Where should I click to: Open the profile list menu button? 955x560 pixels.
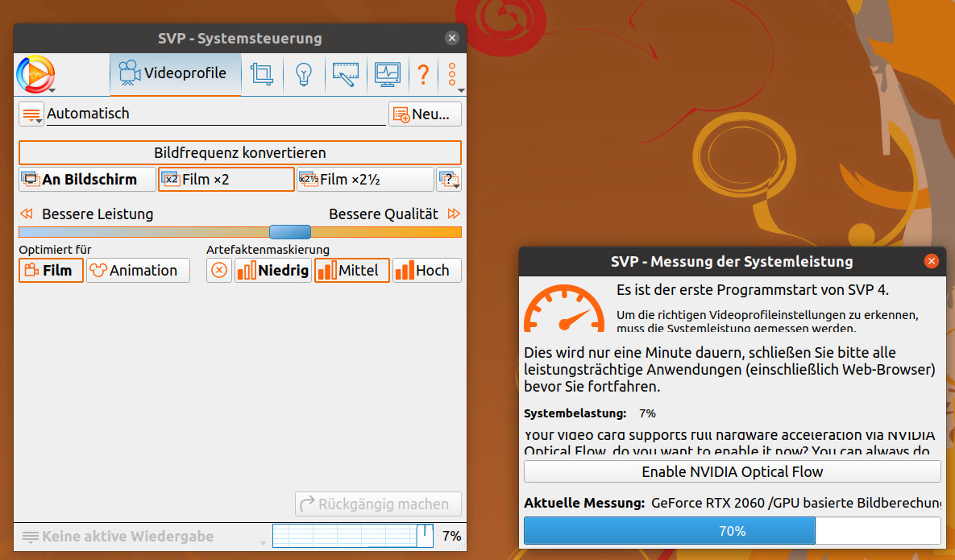(x=31, y=114)
